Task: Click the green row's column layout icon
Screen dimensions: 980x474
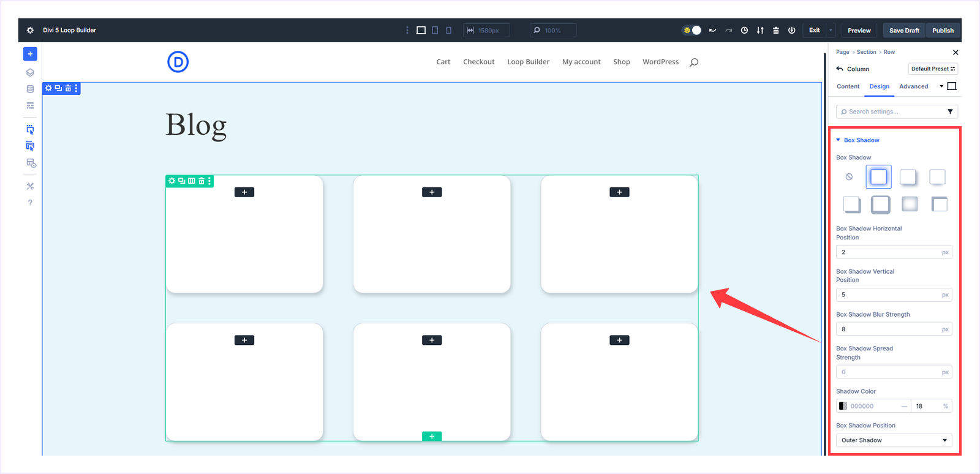Action: pyautogui.click(x=192, y=181)
